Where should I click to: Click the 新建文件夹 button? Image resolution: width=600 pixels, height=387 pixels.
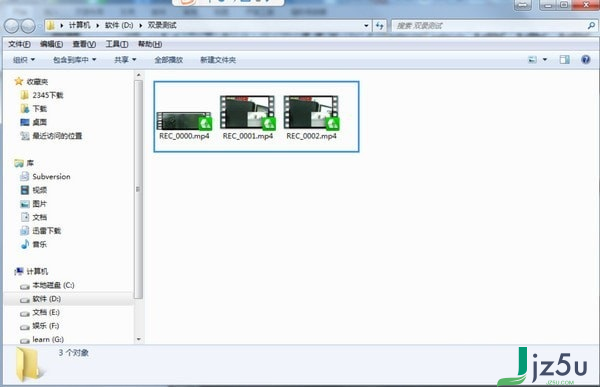218,60
